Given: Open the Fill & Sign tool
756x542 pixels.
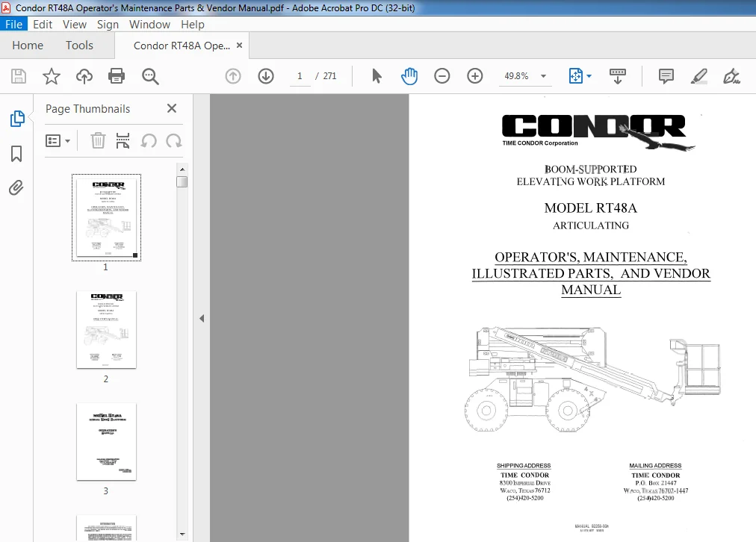Looking at the screenshot, I should coord(731,76).
